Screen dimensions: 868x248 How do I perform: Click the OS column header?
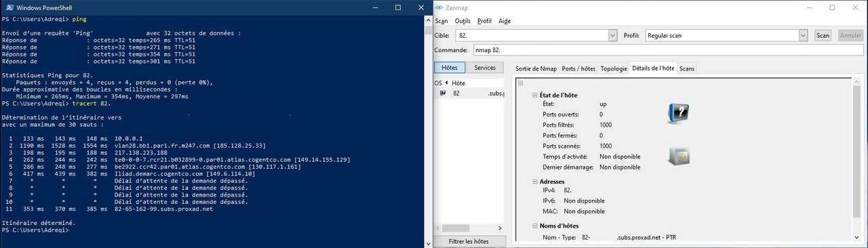[438, 83]
